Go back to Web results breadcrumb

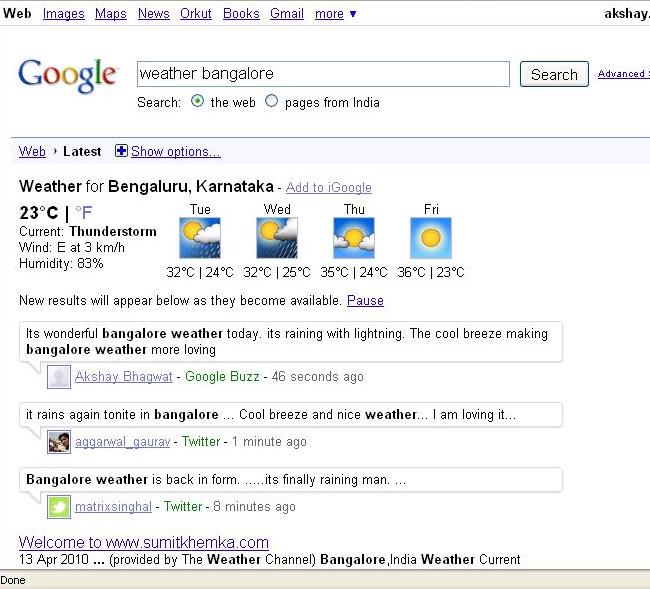click(32, 151)
